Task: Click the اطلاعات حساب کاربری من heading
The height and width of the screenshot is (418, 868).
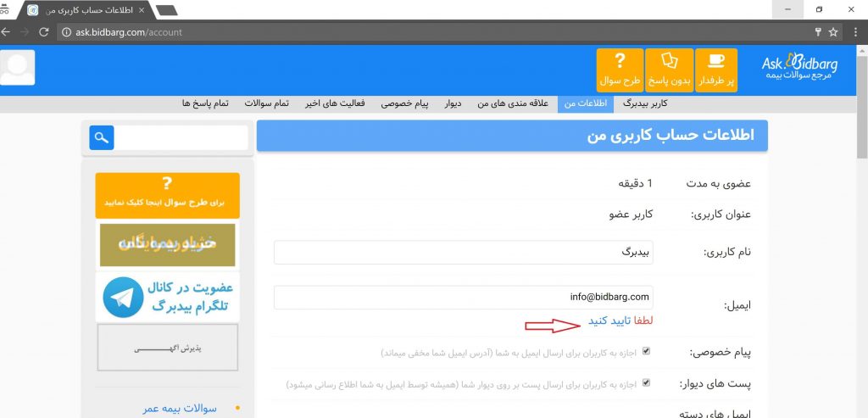Action: click(x=670, y=136)
